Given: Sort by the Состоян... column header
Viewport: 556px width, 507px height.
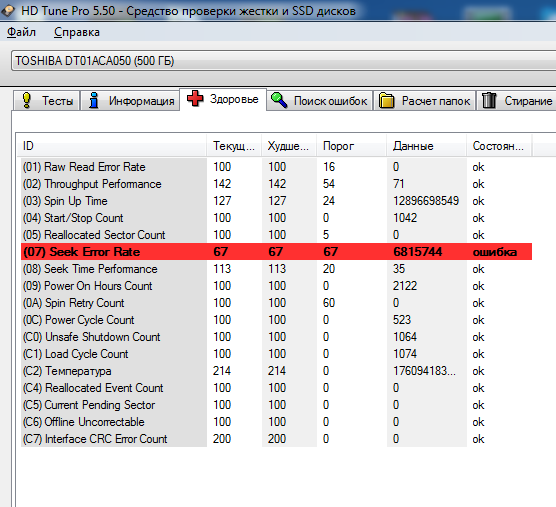Looking at the screenshot, I should (499, 146).
